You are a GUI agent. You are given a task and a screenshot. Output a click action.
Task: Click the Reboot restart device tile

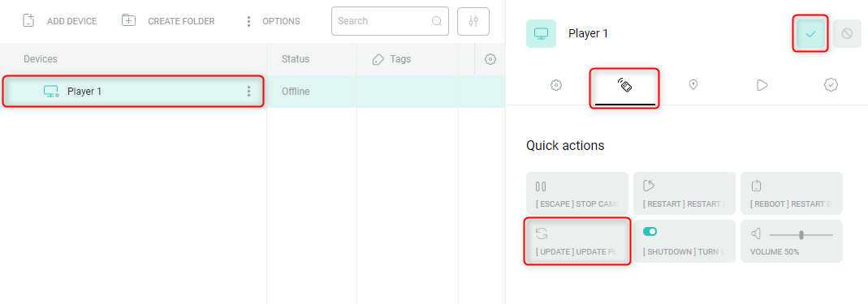(792, 194)
